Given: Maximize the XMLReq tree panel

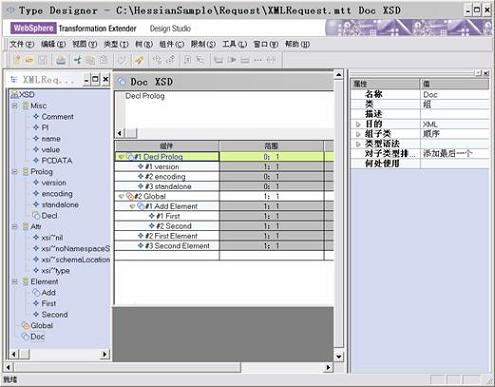Looking at the screenshot, I should click(96, 80).
